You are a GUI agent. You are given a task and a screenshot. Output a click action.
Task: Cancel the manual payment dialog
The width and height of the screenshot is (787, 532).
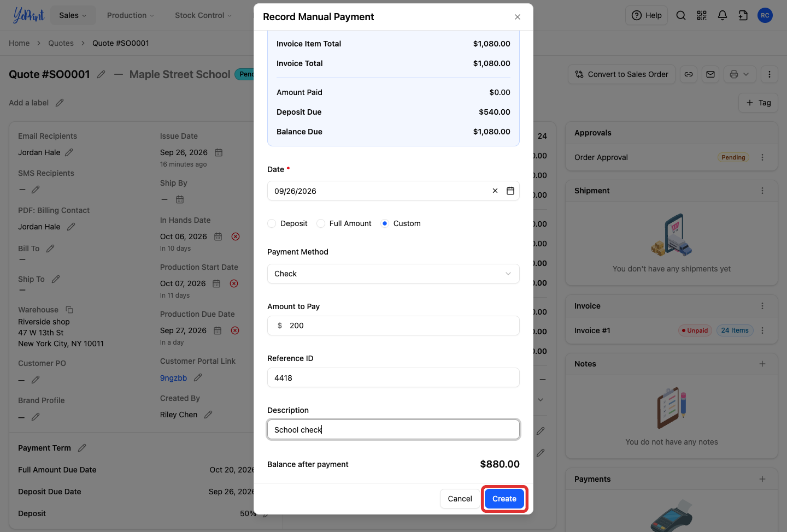(460, 499)
